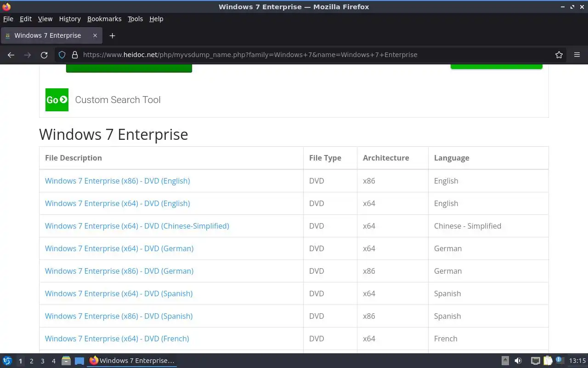Open Windows 7 Enterprise (x86) DVD (English) link

[117, 181]
